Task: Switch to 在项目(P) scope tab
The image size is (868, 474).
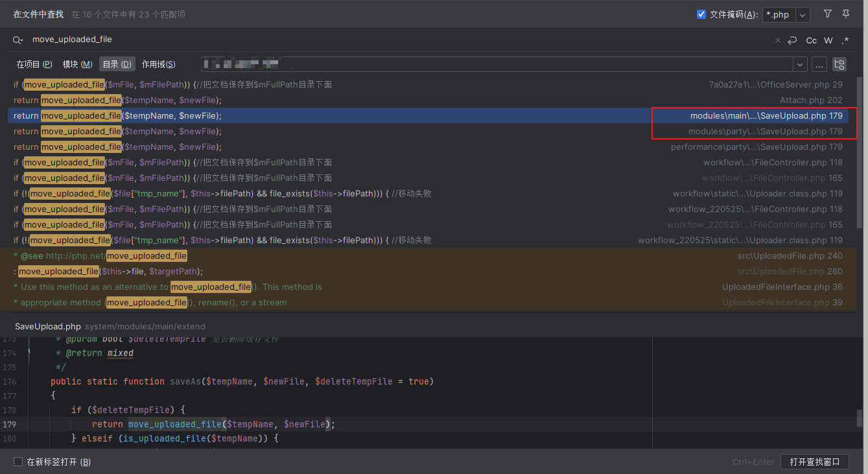Action: 34,64
